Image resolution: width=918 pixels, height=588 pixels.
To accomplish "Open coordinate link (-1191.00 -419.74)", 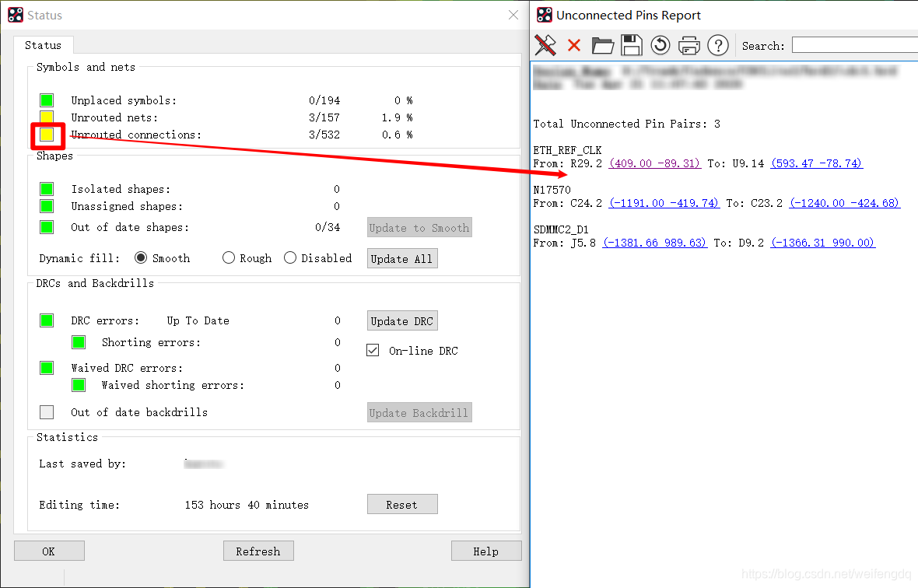I will pos(664,203).
